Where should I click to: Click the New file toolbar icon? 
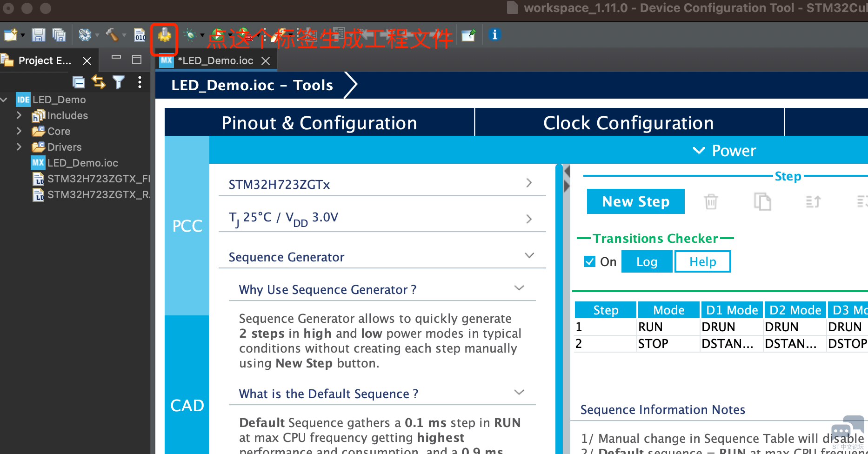point(10,35)
